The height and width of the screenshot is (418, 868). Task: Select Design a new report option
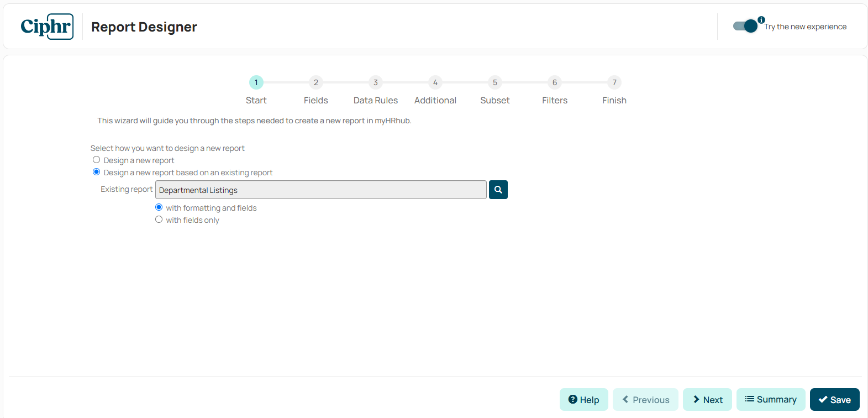(x=97, y=160)
